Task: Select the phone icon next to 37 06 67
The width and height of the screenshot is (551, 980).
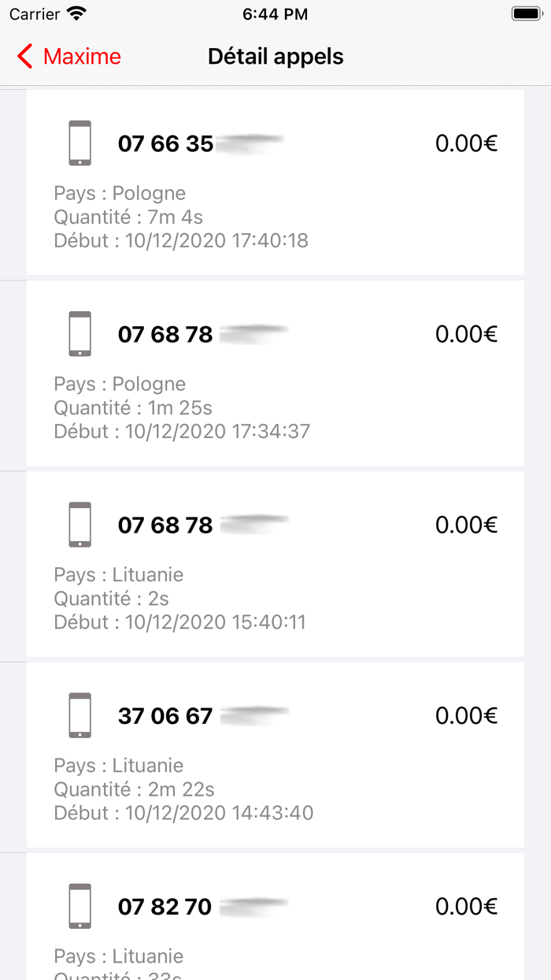Action: 80,715
